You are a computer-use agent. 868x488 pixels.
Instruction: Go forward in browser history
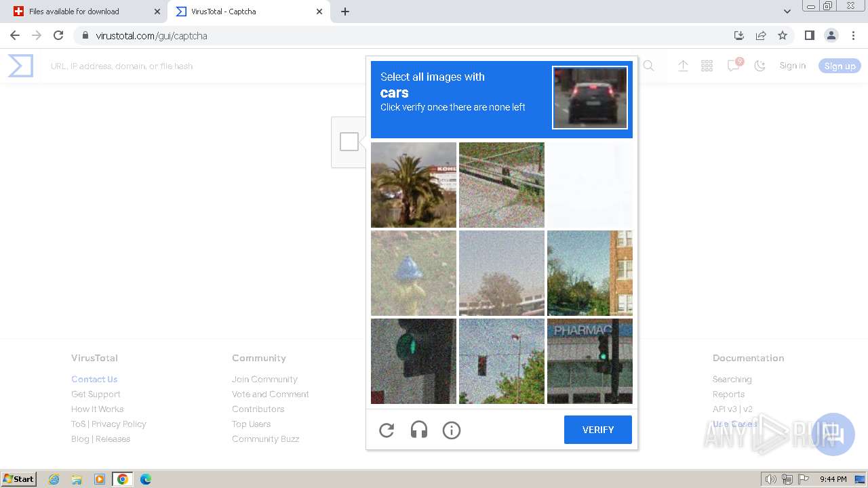click(37, 35)
